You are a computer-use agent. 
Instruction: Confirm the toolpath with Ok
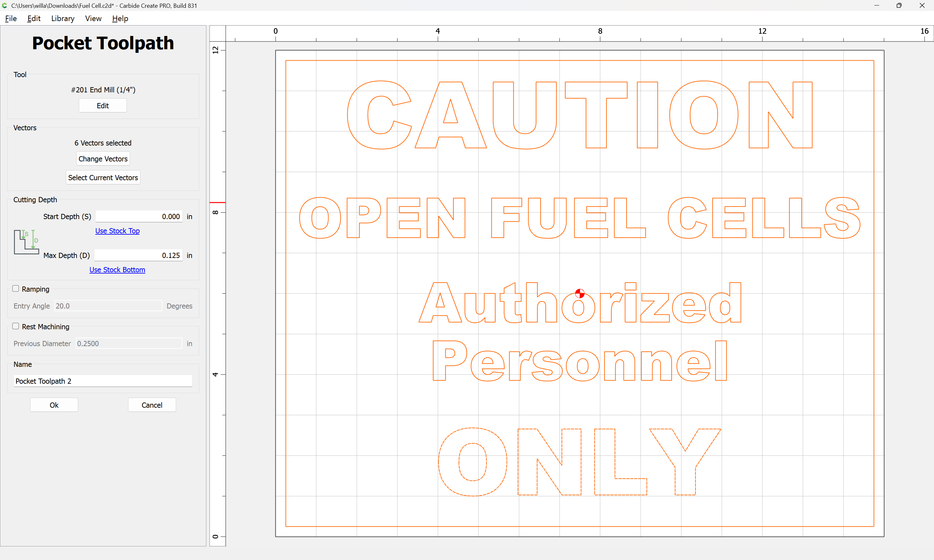click(54, 405)
